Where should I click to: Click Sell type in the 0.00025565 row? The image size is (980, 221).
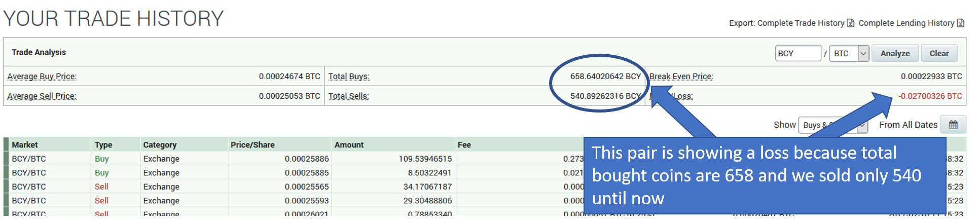pyautogui.click(x=101, y=187)
